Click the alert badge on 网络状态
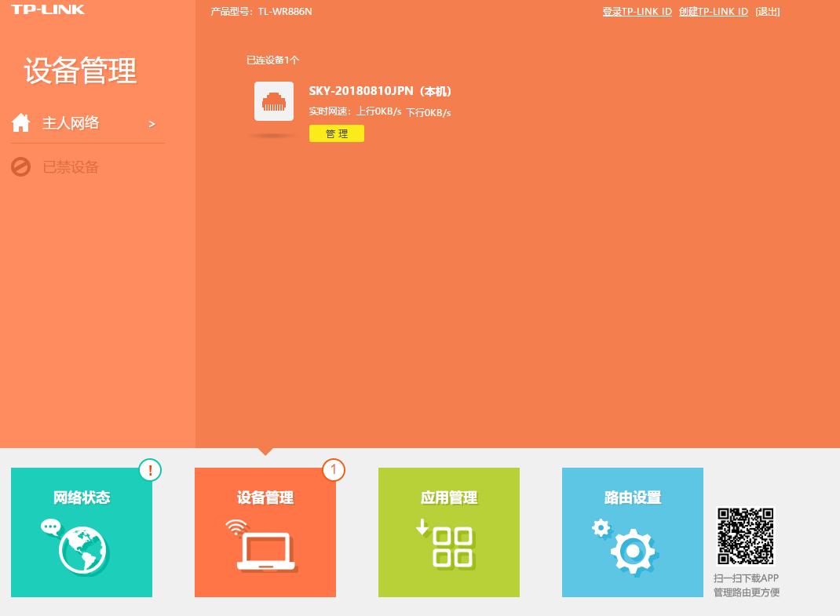 [150, 470]
